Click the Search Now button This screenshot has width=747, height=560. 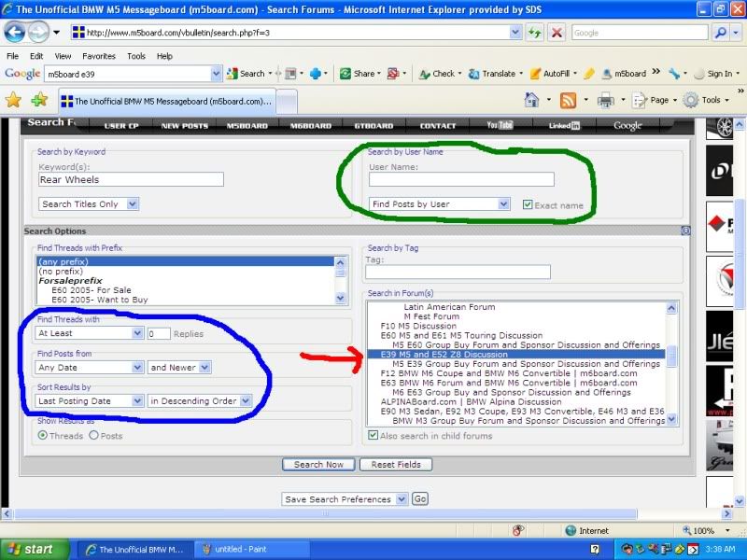[x=318, y=464]
